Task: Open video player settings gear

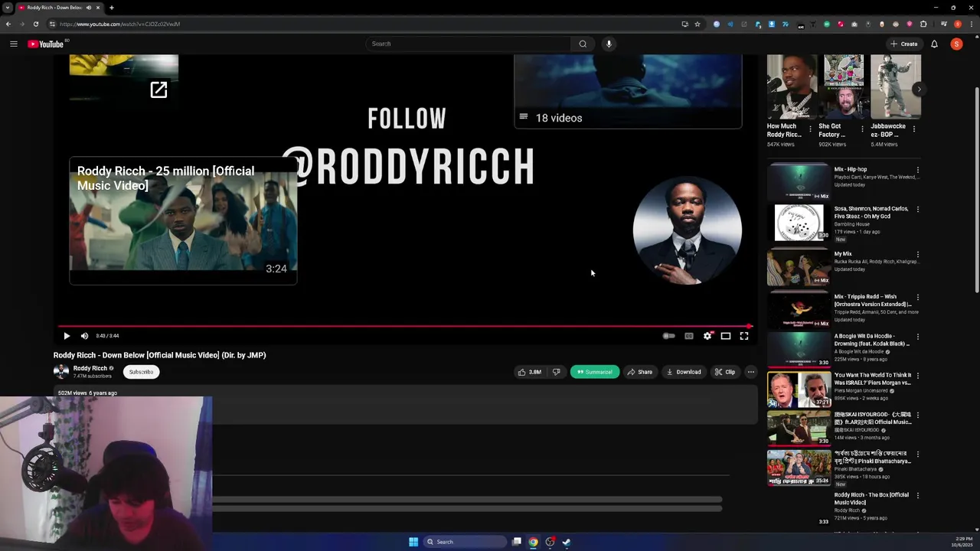Action: coord(707,336)
